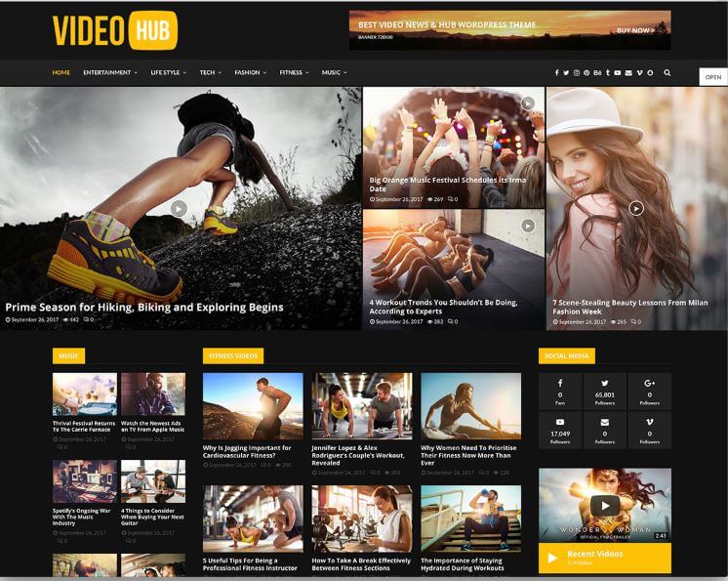
Task: Open the email followers tile in Social Media
Action: pos(604,431)
